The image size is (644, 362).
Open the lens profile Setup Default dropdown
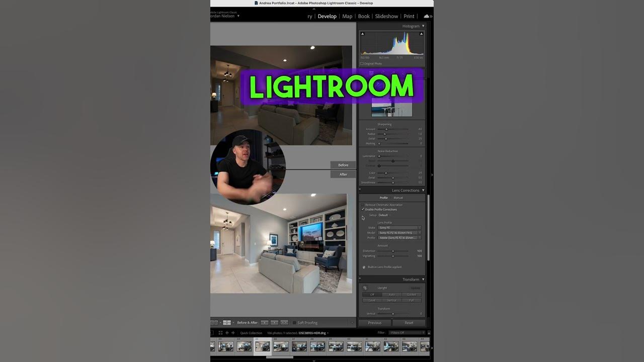click(385, 215)
